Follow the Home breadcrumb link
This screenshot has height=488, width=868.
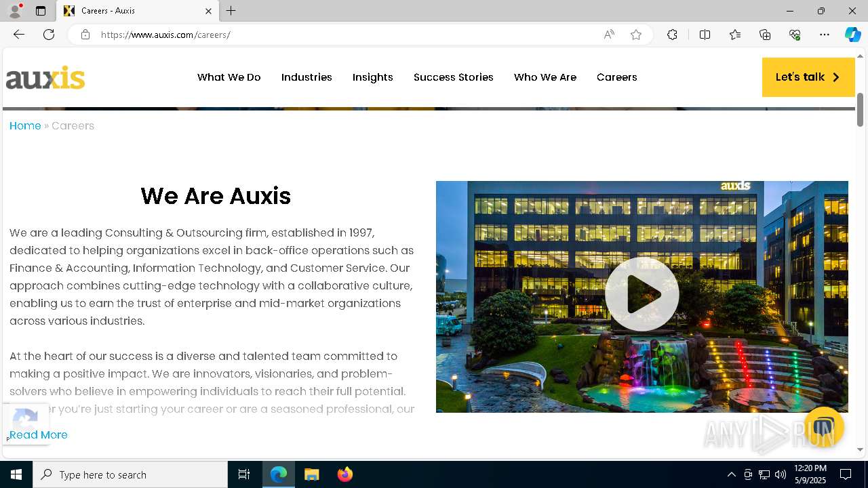25,126
